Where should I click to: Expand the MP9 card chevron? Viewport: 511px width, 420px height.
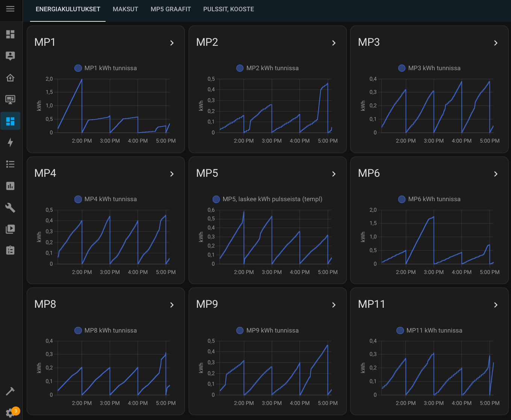click(334, 305)
